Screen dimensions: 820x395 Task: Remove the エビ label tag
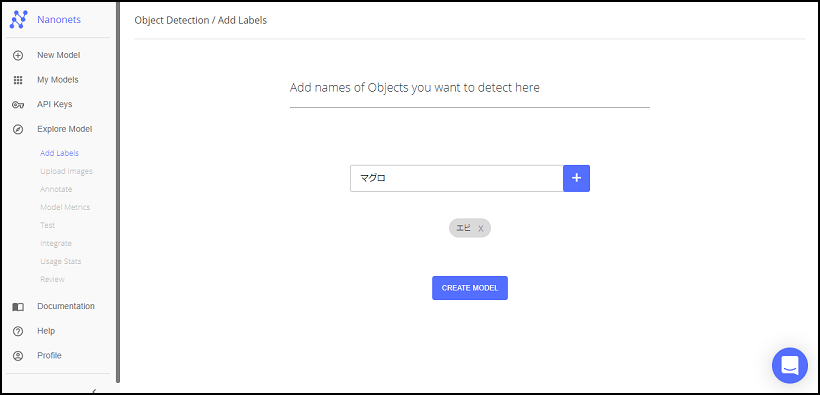[481, 229]
